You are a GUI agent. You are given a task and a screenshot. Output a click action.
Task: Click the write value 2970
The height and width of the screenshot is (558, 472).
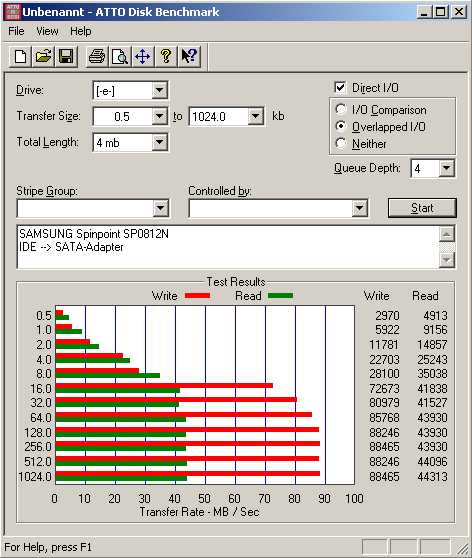pyautogui.click(x=387, y=316)
